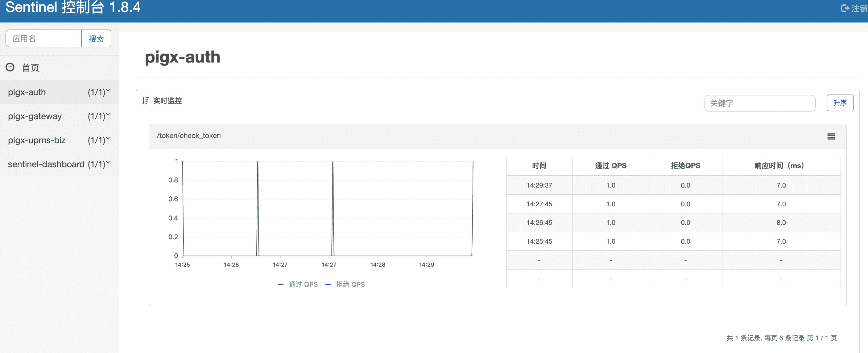
Task: Expand the pigx-upms-biz chevron
Action: [x=108, y=138]
